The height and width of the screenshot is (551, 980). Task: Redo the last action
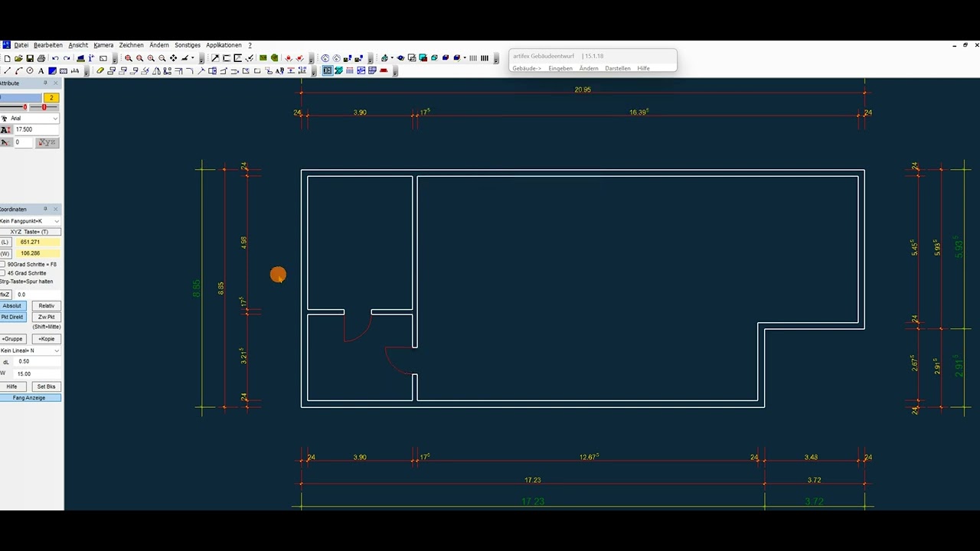pyautogui.click(x=67, y=58)
